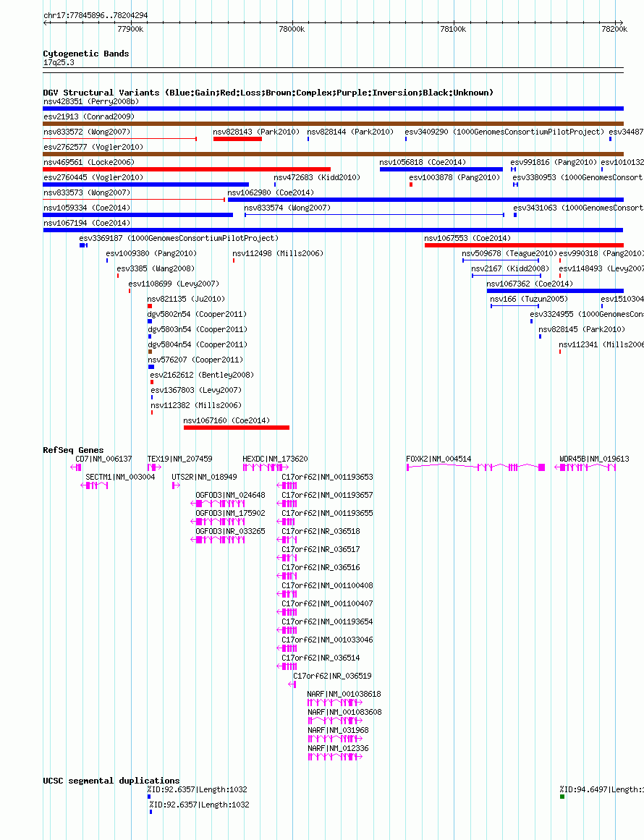Click the C17orf62 NM_001100408 label

[x=327, y=585]
